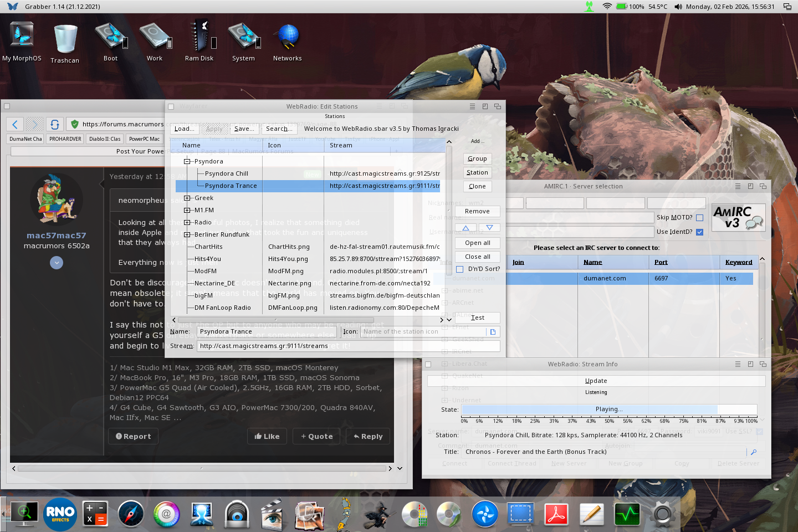Open the My MorphOS desktop icon

[x=22, y=41]
